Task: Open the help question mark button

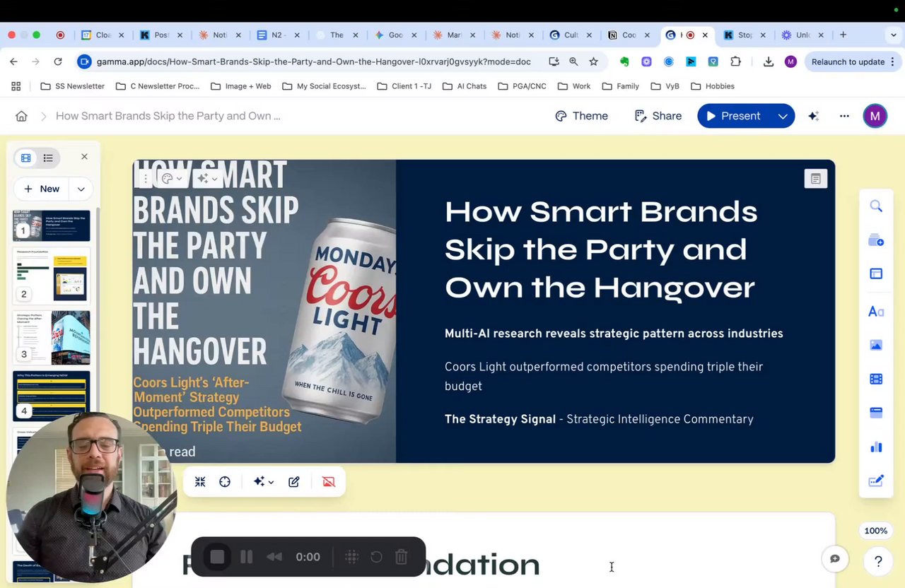Action: pyautogui.click(x=878, y=561)
